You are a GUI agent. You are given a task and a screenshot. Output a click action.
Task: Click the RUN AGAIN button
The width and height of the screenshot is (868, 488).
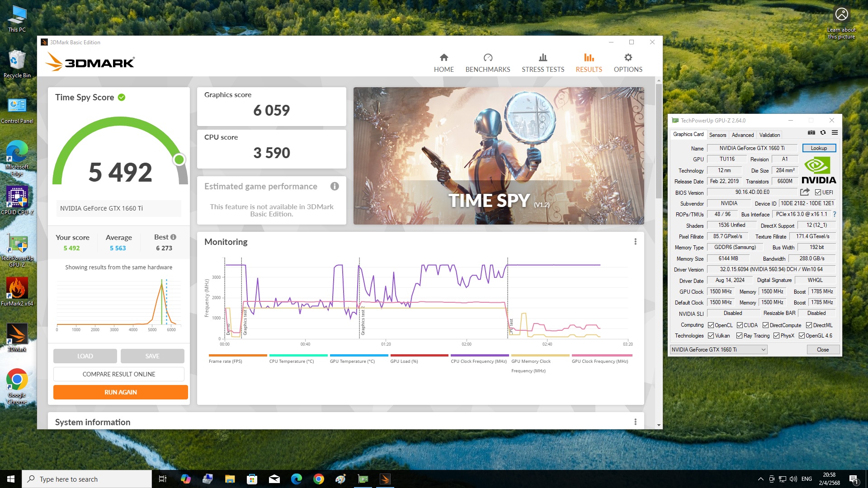pyautogui.click(x=121, y=392)
